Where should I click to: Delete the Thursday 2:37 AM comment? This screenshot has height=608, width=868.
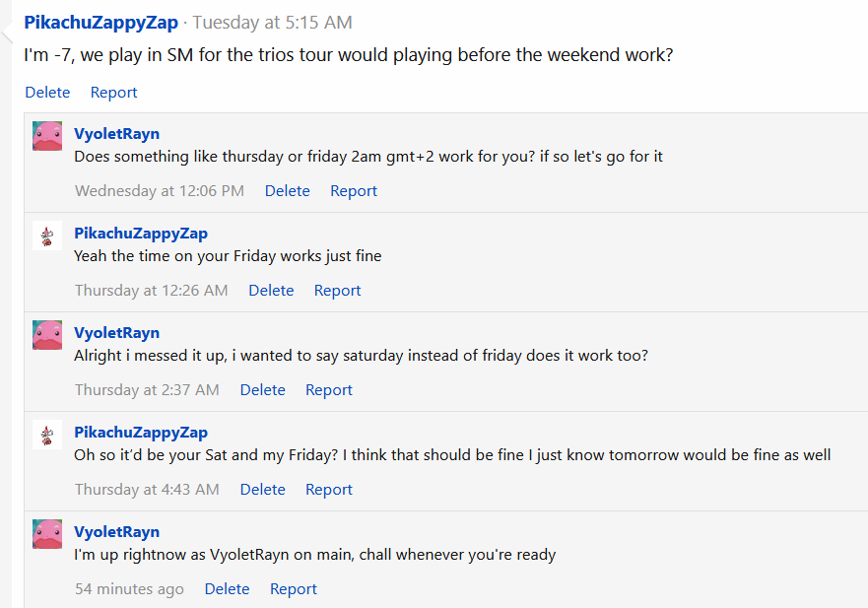coord(262,389)
